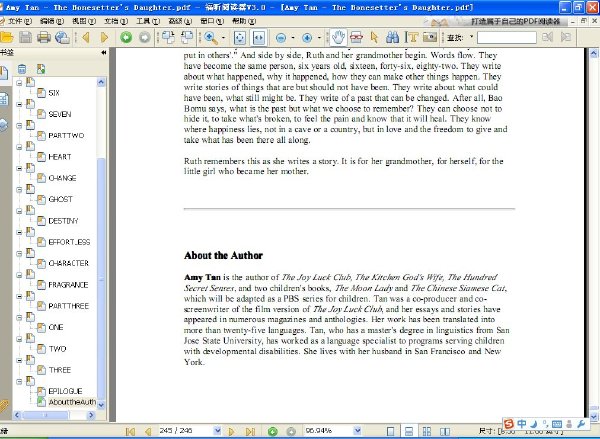This screenshot has width=600, height=439.
Task: Go to the EPILOGUE bookmark
Action: click(x=65, y=391)
